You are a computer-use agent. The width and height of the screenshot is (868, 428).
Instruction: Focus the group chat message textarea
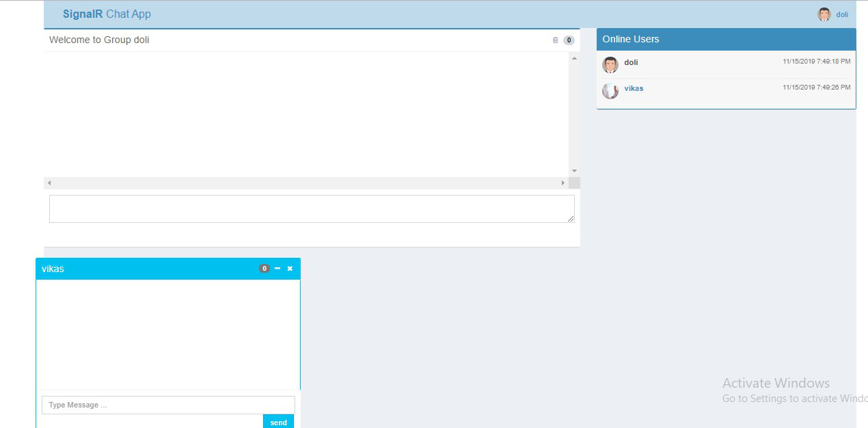point(312,209)
